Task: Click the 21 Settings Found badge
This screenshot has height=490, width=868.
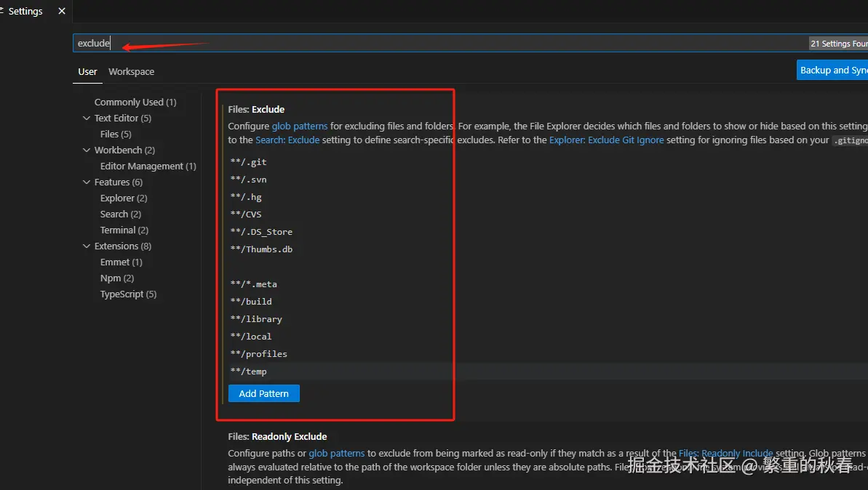Action: [x=839, y=44]
